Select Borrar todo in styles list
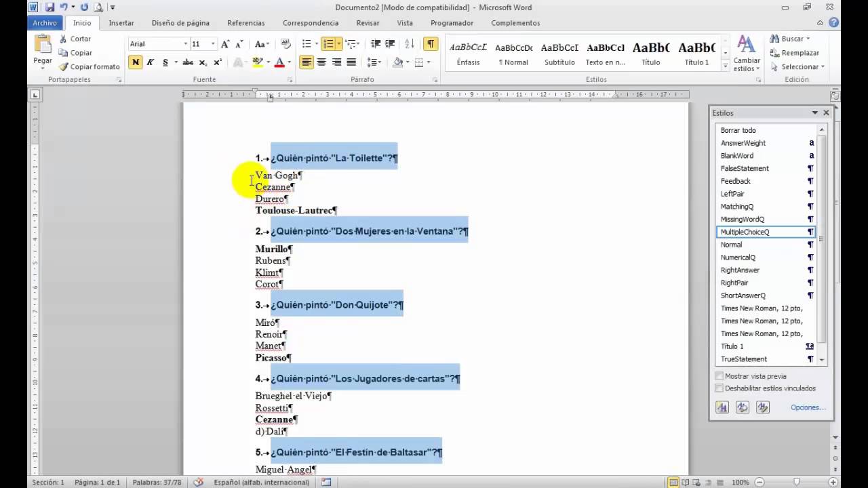This screenshot has height=488, width=868. click(766, 130)
